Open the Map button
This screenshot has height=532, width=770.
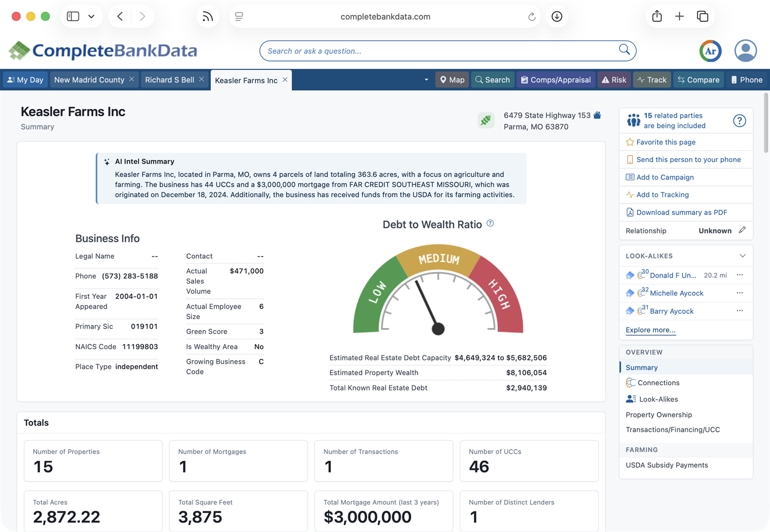coord(452,80)
